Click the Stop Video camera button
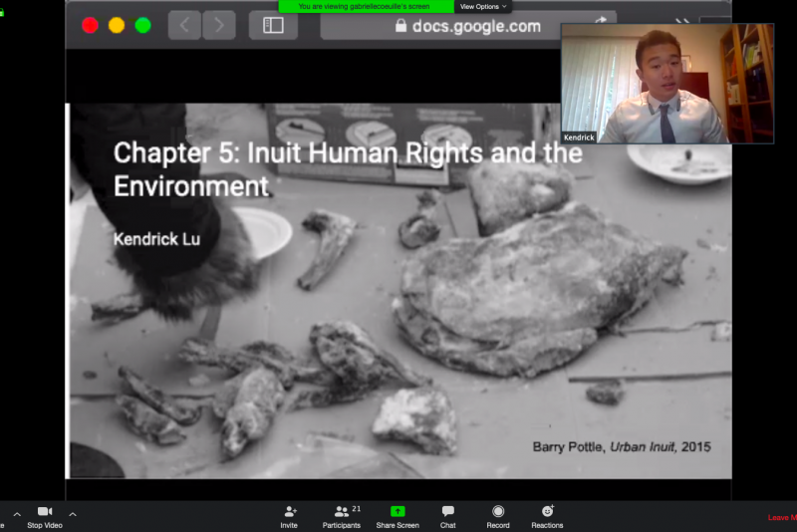 [45, 517]
